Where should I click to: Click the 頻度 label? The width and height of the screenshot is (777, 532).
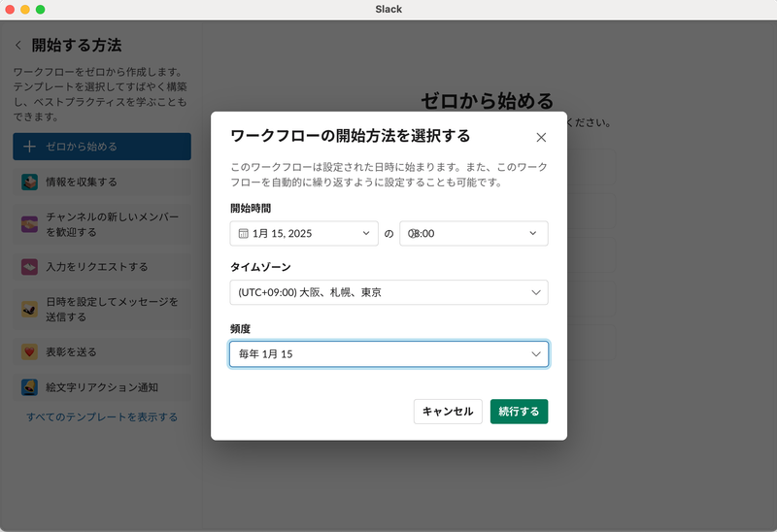click(x=240, y=329)
